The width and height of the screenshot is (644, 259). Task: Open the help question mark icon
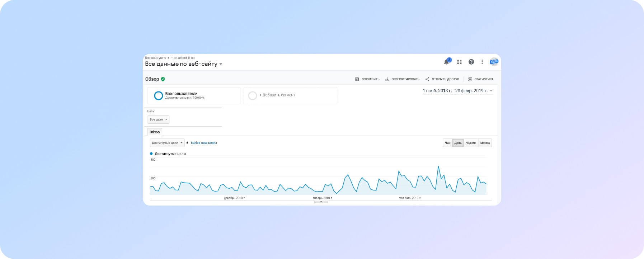pos(471,62)
